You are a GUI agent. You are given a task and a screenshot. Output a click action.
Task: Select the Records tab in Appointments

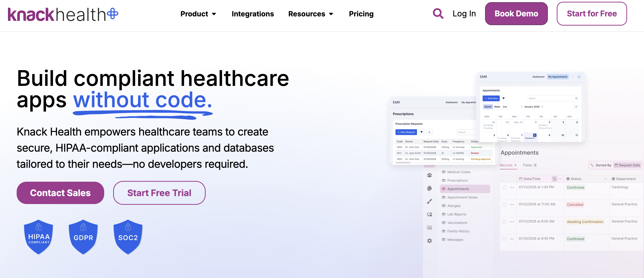click(506, 165)
